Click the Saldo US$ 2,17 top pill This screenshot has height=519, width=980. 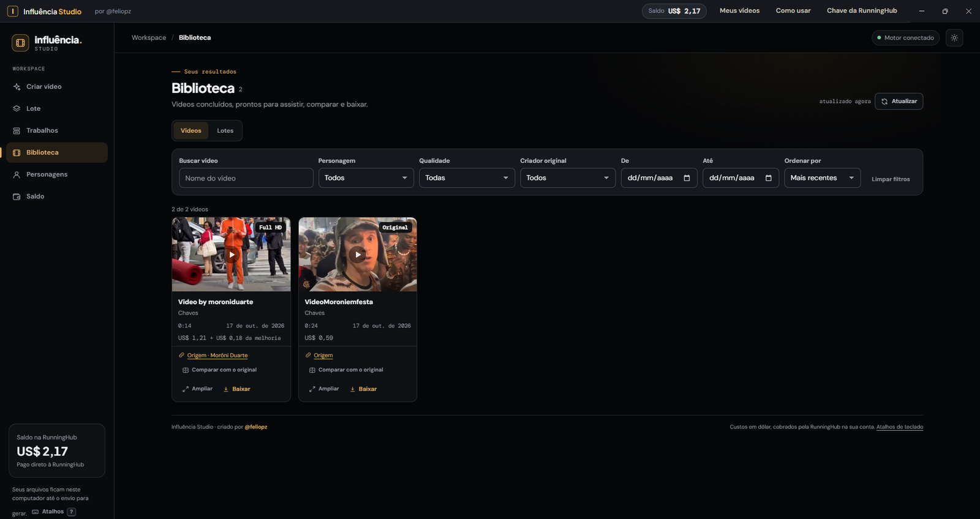674,11
